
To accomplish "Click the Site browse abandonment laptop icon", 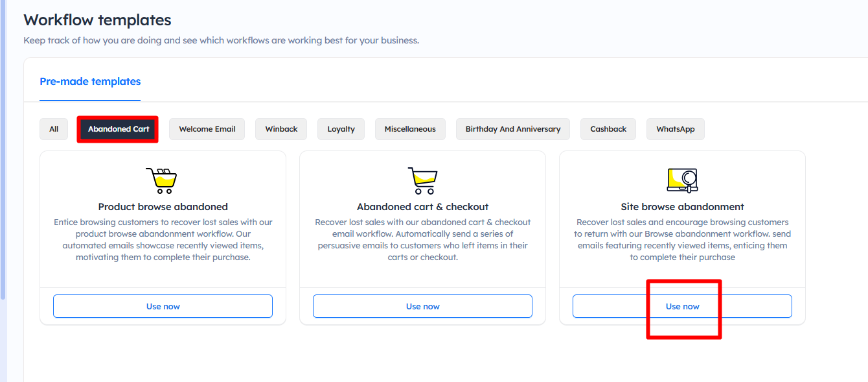I will pos(682,180).
